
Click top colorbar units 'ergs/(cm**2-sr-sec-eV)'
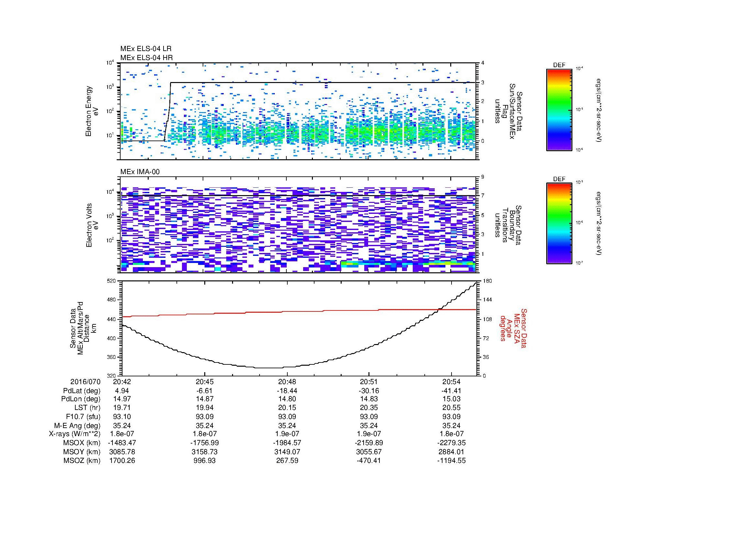tap(599, 110)
